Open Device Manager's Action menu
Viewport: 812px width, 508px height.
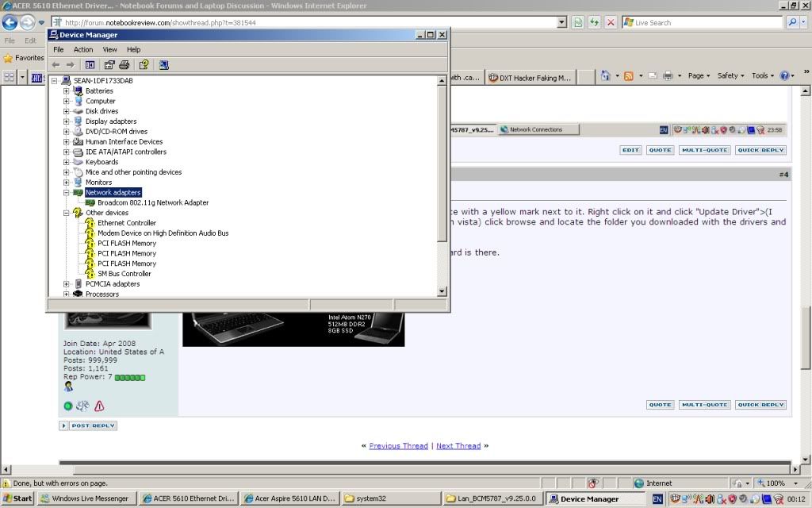click(x=82, y=50)
